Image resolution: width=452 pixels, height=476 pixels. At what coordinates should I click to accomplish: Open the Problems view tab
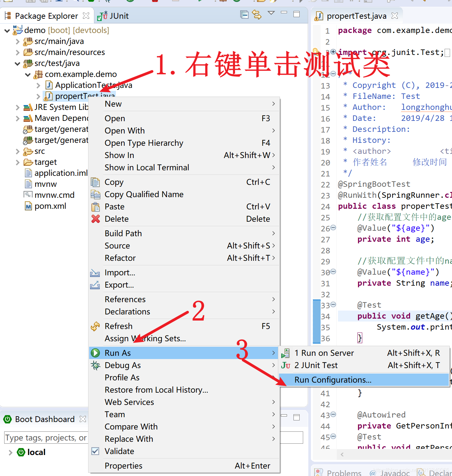click(338, 472)
